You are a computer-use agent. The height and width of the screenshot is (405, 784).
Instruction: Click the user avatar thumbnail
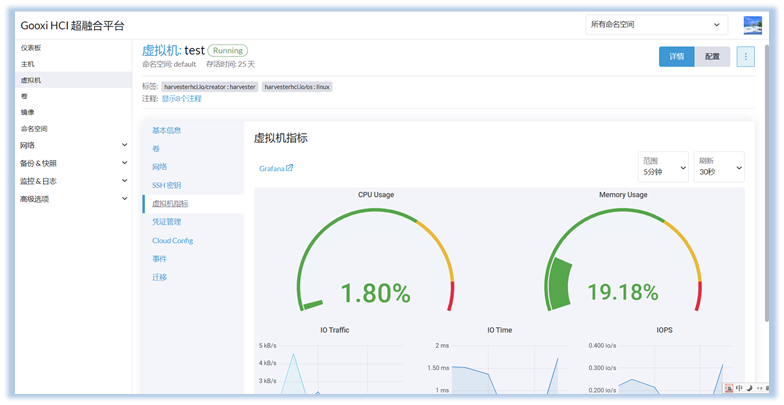tap(752, 25)
